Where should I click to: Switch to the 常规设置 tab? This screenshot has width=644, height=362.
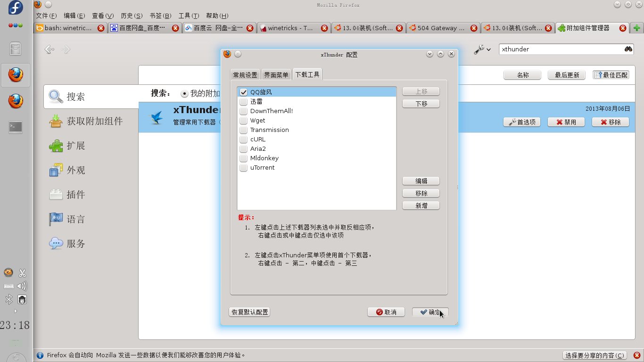point(245,74)
